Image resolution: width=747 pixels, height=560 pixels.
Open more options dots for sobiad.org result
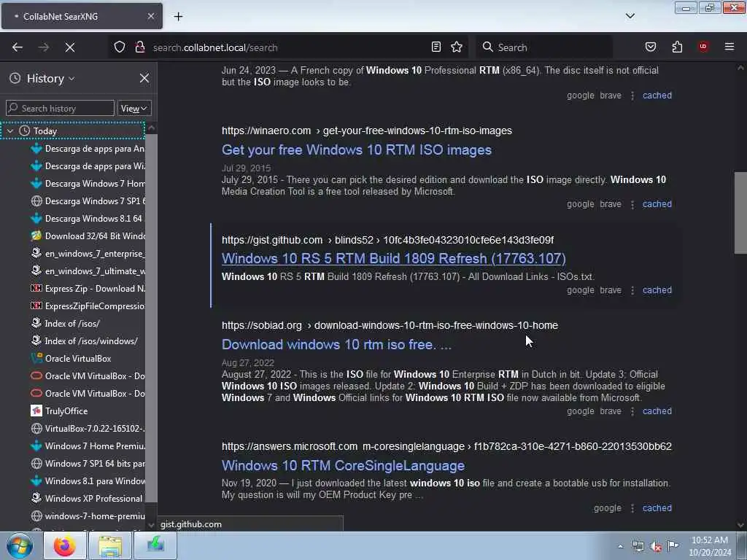(x=632, y=411)
